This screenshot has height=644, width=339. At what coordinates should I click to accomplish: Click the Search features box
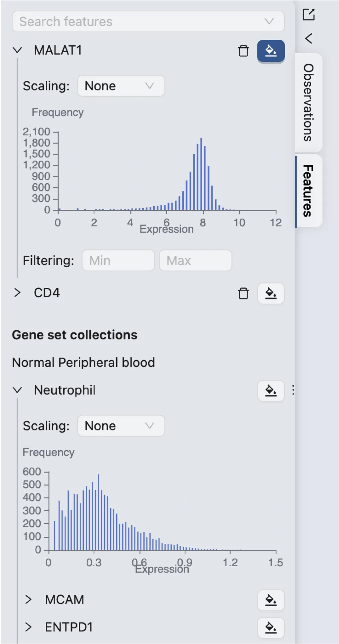pos(142,22)
